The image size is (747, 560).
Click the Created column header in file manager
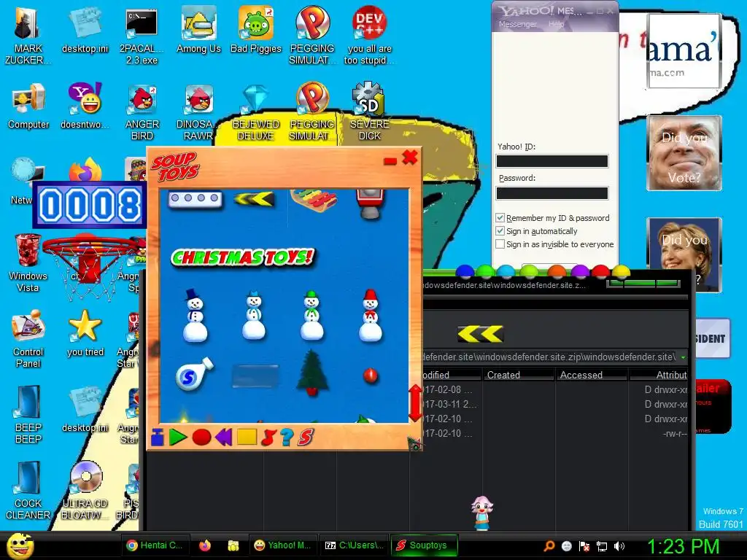(x=519, y=375)
